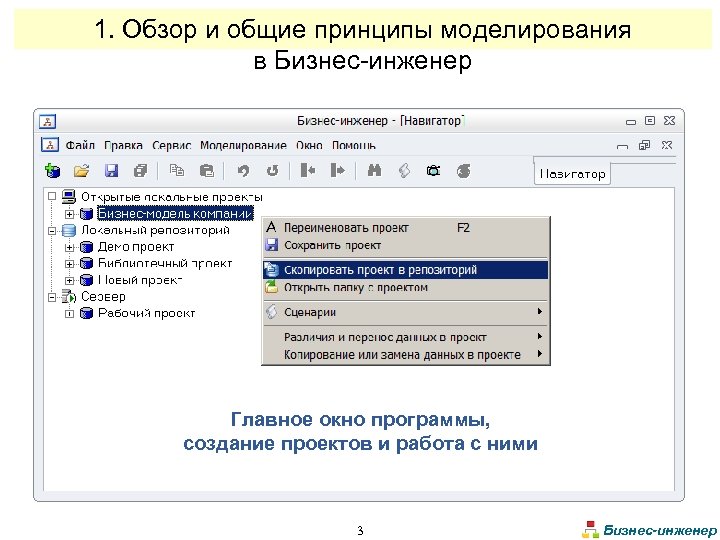Image resolution: width=720 pixels, height=540 pixels.
Task: Click the redo arrow toolbar icon
Action: pyautogui.click(x=273, y=171)
